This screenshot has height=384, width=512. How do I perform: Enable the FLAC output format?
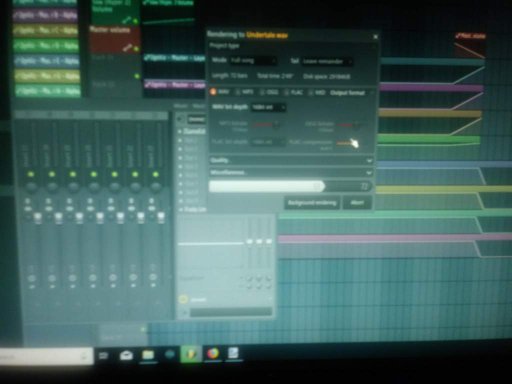point(293,92)
